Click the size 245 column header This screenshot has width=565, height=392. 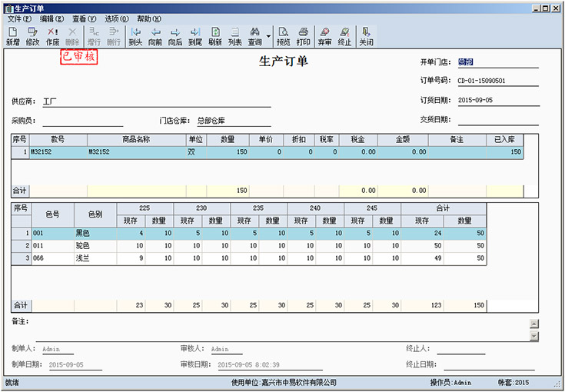click(372, 208)
